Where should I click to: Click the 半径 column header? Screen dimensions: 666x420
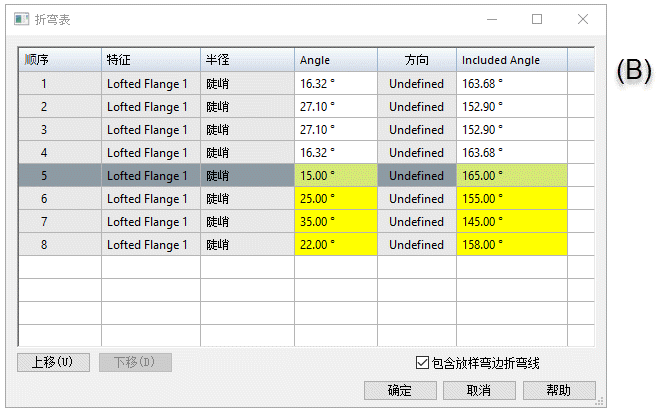click(247, 60)
